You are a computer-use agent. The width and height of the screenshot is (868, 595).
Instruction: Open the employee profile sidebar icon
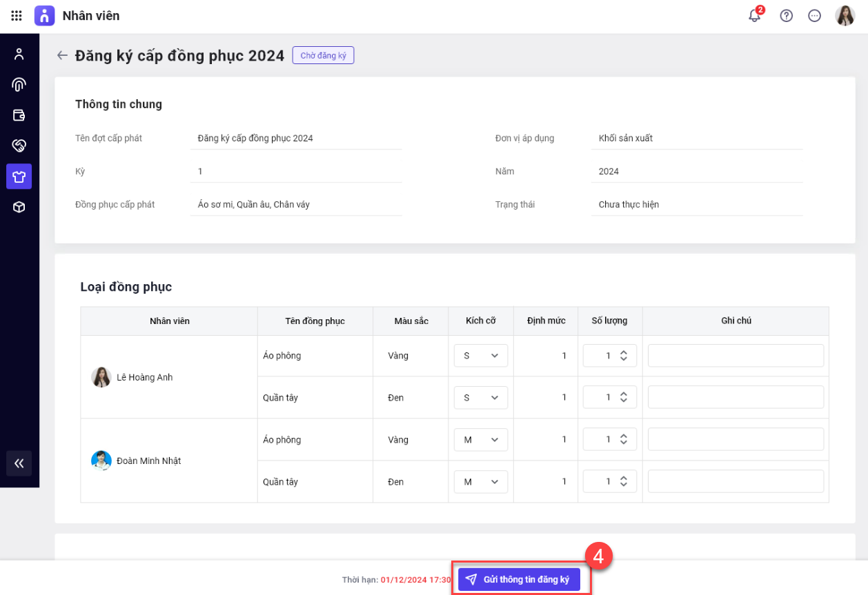point(19,54)
